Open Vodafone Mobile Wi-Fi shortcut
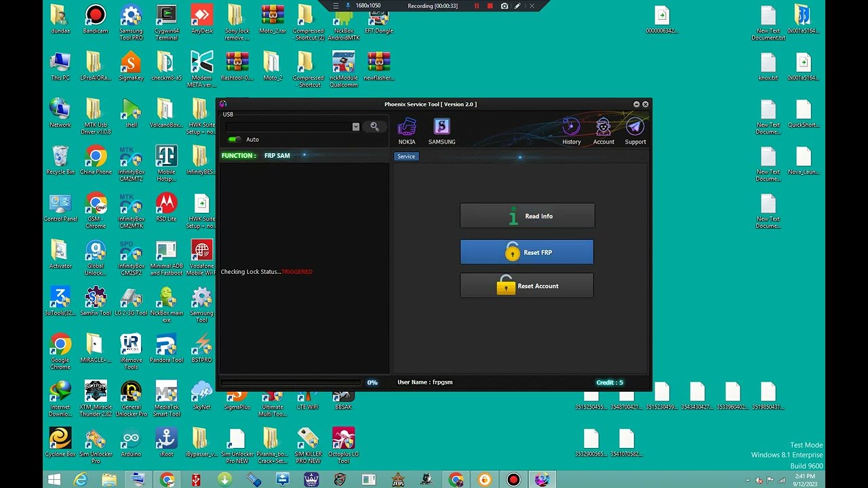This screenshot has width=868, height=488. pos(201,258)
